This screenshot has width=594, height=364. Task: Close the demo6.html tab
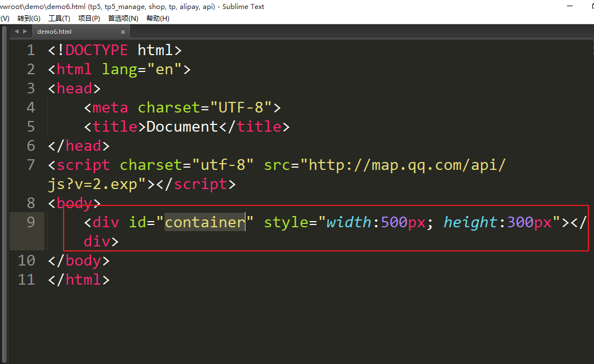(x=123, y=32)
